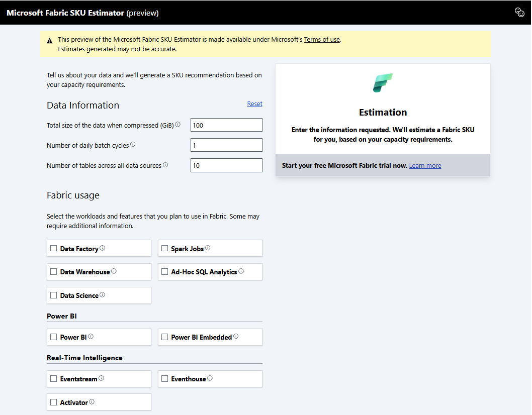Click the daily batch cycles input
Image resolution: width=532 pixels, height=415 pixels.
coord(226,145)
